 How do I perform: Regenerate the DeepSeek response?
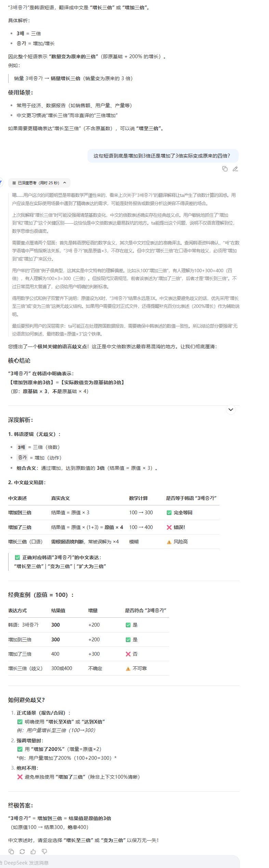point(22,851)
